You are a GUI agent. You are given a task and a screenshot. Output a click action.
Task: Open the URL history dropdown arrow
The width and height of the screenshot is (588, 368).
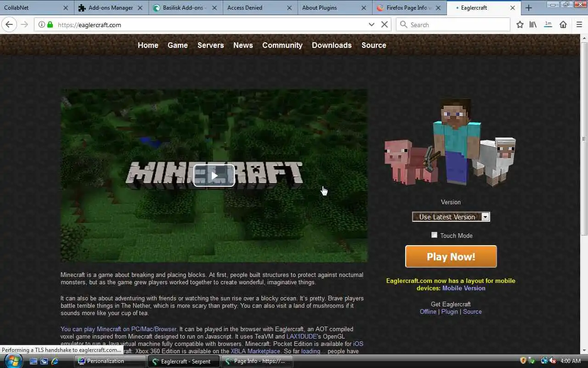(372, 25)
